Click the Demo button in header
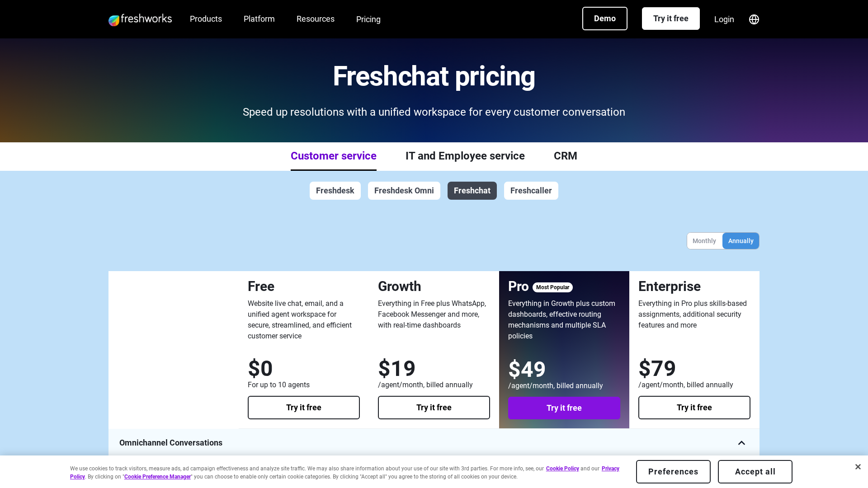The image size is (868, 488). coord(604,19)
